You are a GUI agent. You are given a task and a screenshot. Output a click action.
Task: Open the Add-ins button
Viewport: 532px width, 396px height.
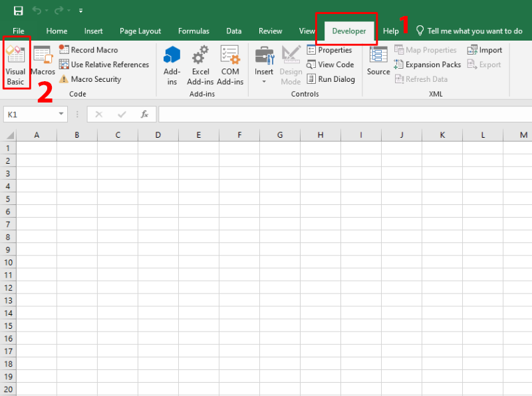[x=172, y=65]
